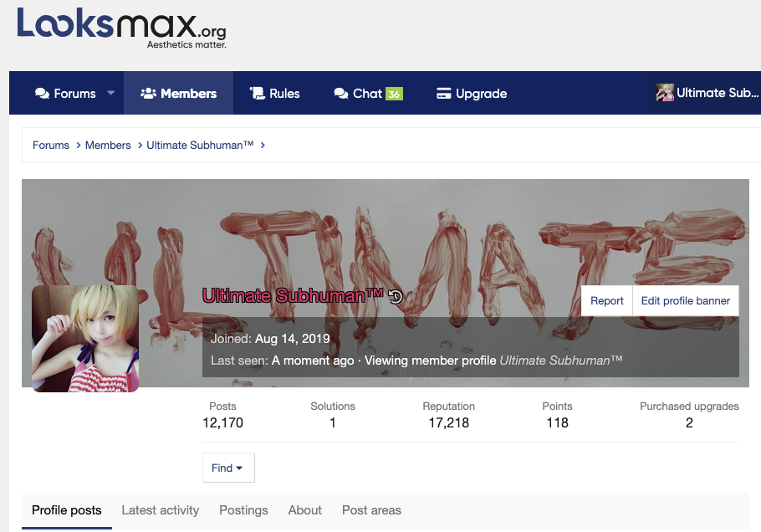Click the Chat unread count badge 36
Screen dimensions: 761x532
click(394, 94)
